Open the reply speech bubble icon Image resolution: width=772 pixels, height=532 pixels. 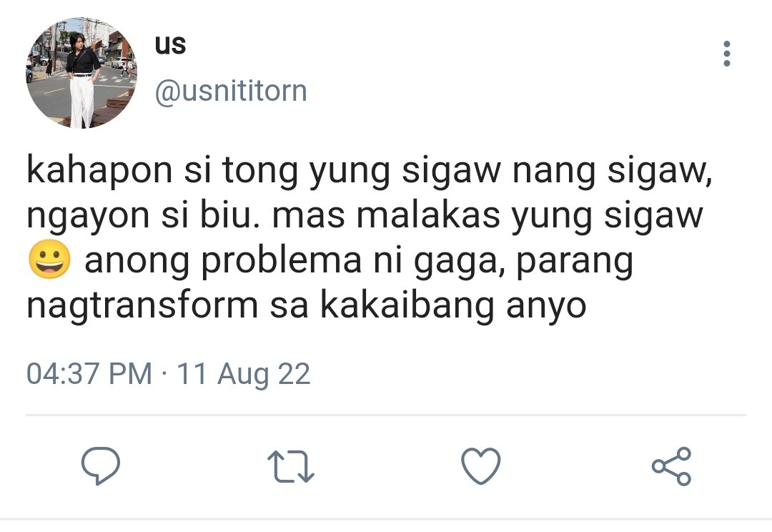click(101, 465)
